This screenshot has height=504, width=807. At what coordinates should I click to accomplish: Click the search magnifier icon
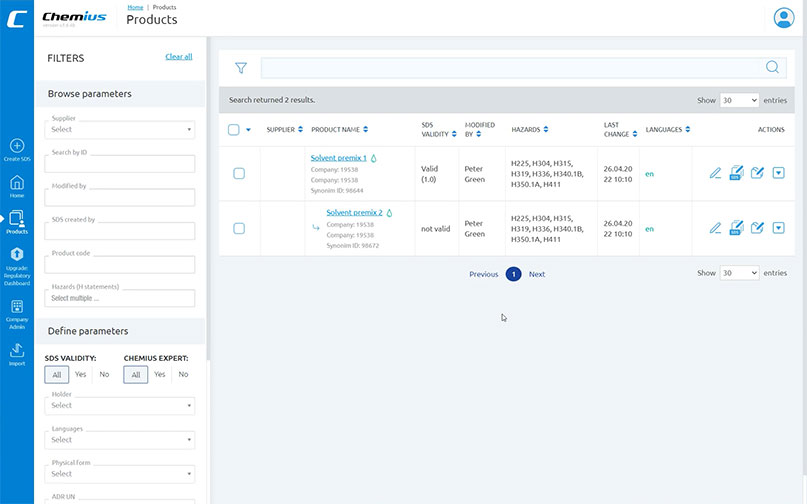pos(771,67)
